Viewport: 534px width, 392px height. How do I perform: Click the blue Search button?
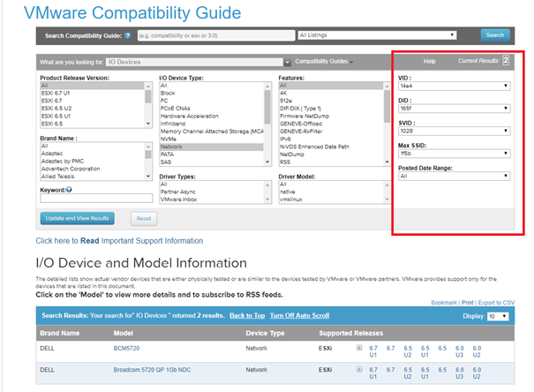(x=495, y=35)
